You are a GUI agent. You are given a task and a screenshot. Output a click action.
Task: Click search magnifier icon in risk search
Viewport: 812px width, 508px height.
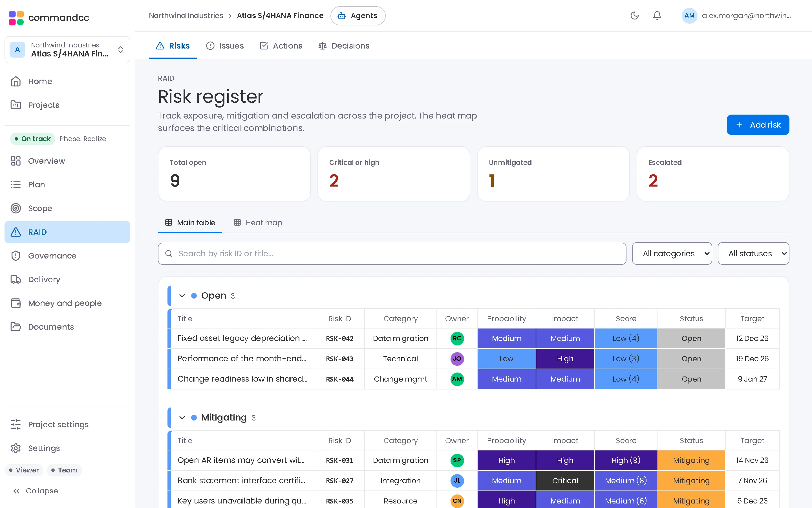coord(169,254)
